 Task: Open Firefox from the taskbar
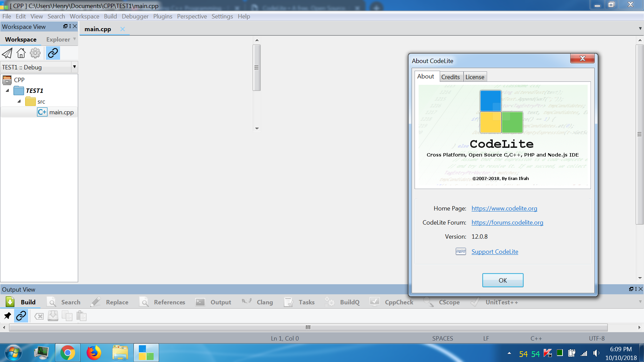point(94,353)
